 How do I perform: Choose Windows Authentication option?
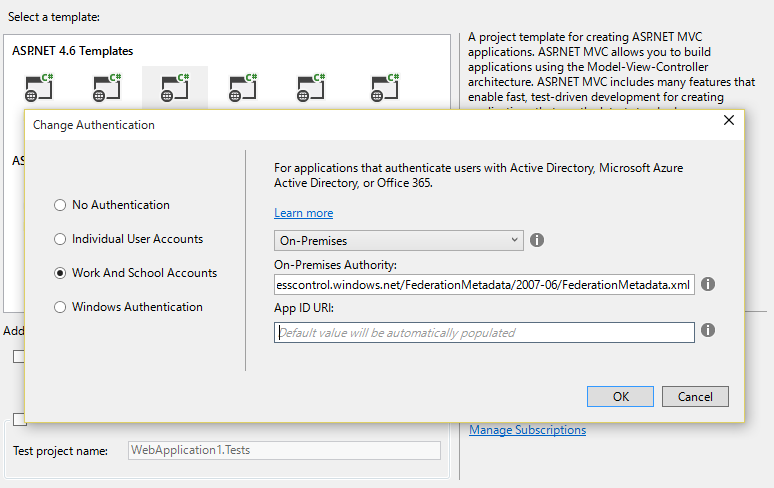coord(61,307)
